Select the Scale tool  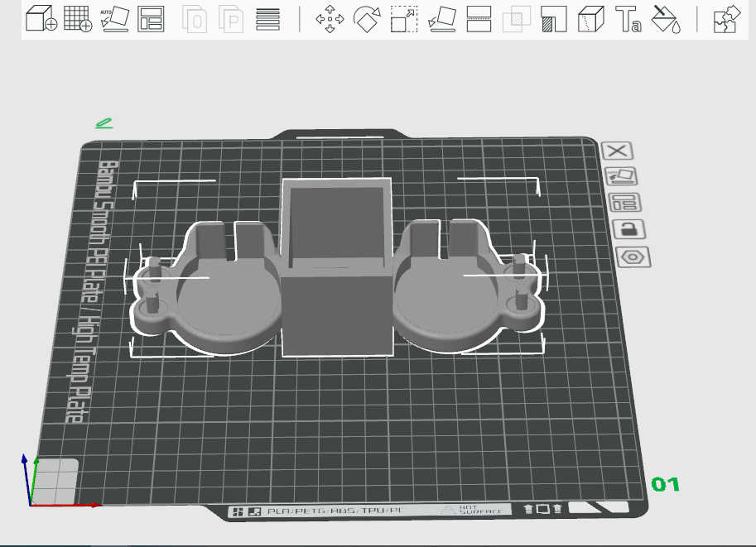[404, 19]
